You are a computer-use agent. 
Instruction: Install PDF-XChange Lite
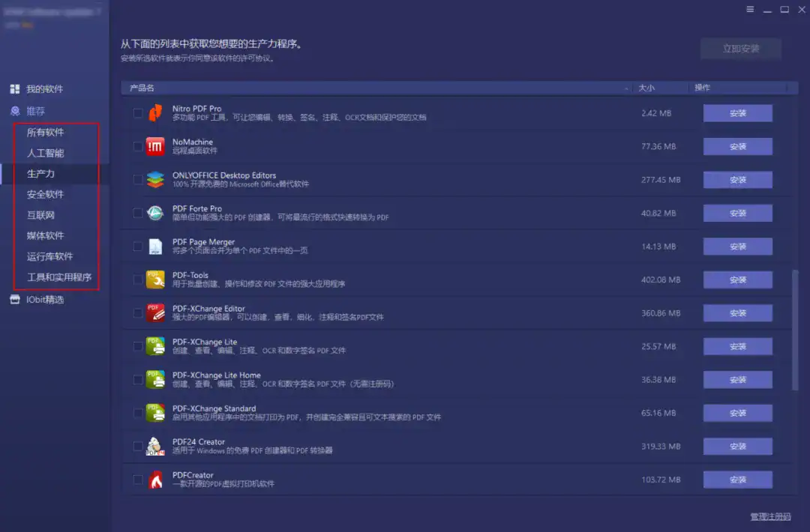(x=738, y=346)
